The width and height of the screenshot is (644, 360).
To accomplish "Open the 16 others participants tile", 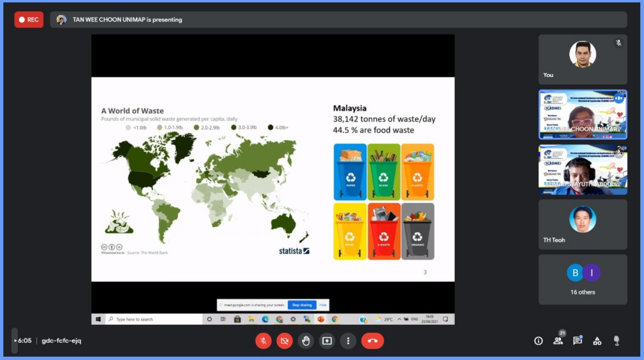I will [582, 280].
